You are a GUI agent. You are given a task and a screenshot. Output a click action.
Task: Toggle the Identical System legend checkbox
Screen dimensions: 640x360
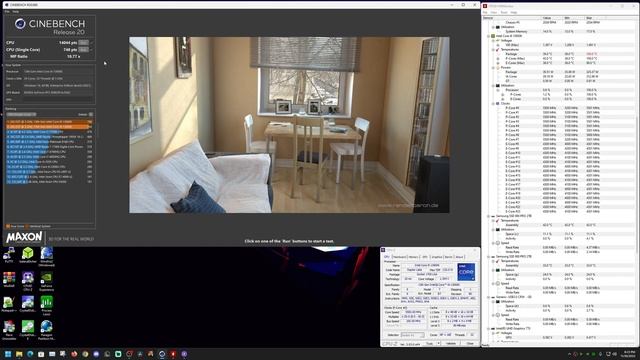(27, 226)
